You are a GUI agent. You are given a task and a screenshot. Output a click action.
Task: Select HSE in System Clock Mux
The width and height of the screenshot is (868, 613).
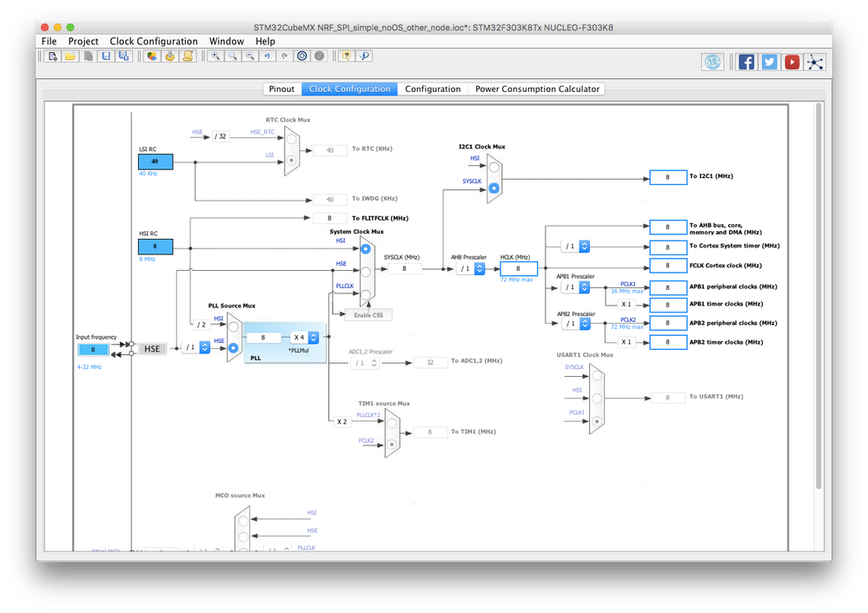tap(365, 272)
